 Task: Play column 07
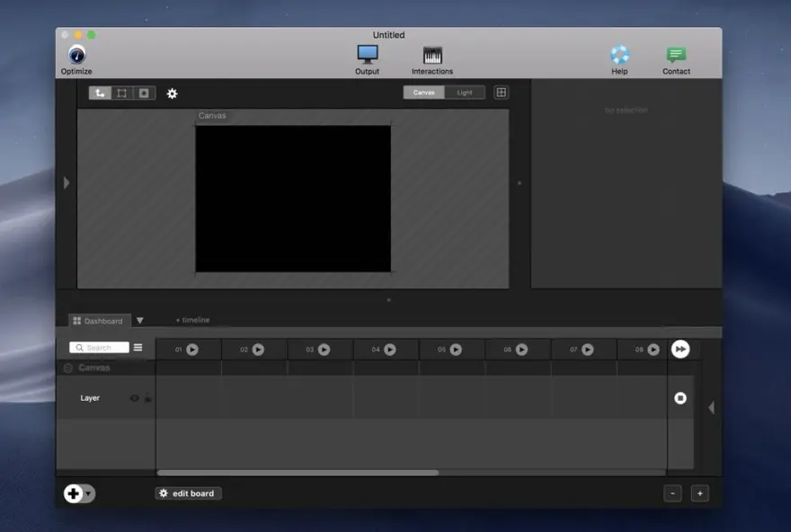588,350
